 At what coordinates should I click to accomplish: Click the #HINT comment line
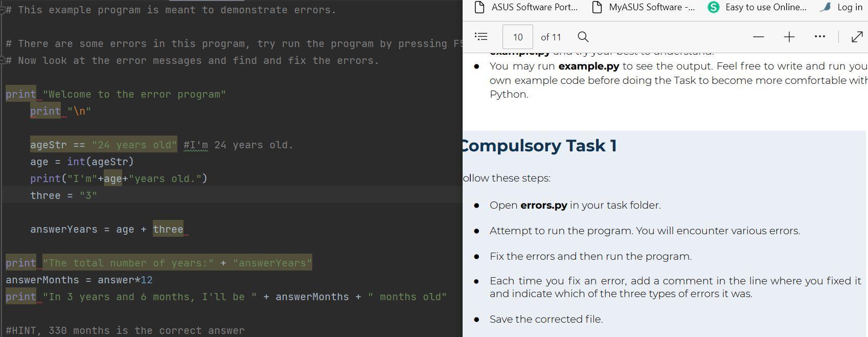pos(125,330)
